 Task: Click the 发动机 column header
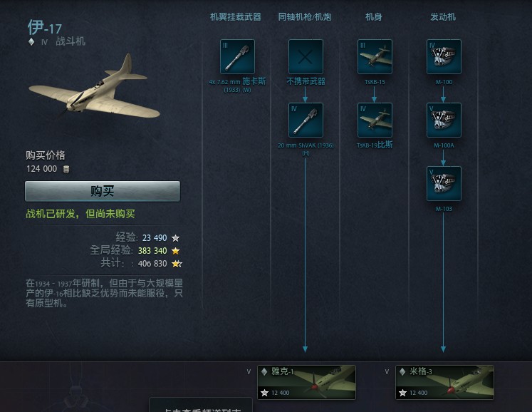443,16
